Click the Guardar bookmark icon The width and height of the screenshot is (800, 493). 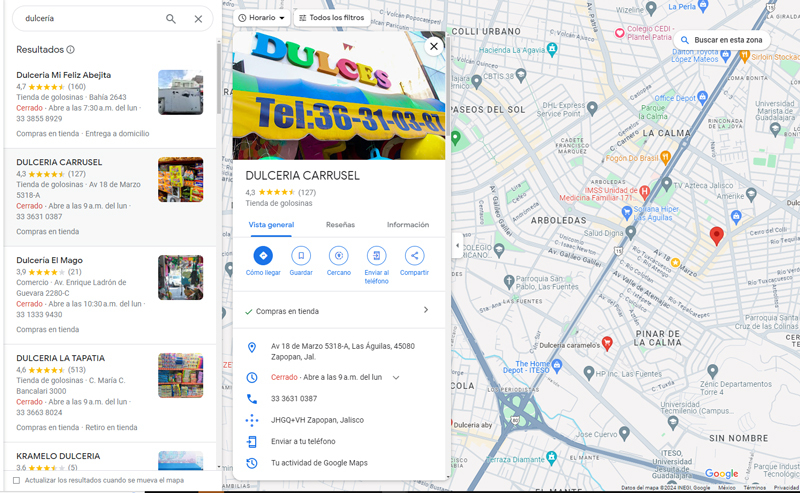pos(301,256)
